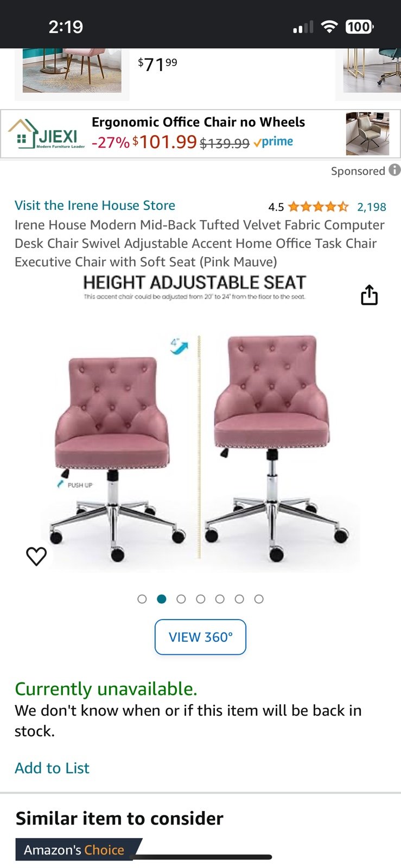401x868 pixels.
Task: Visit the Irene House Store link
Action: coord(95,206)
